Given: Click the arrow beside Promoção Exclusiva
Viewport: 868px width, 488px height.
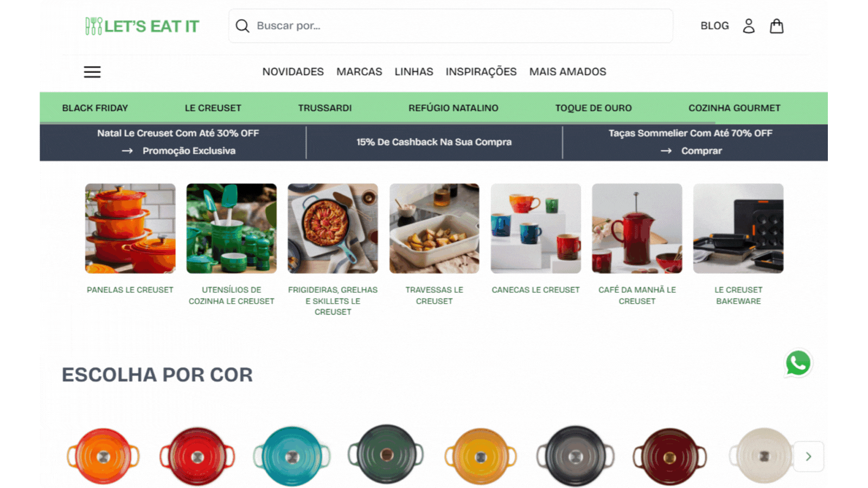Looking at the screenshot, I should coord(127,151).
